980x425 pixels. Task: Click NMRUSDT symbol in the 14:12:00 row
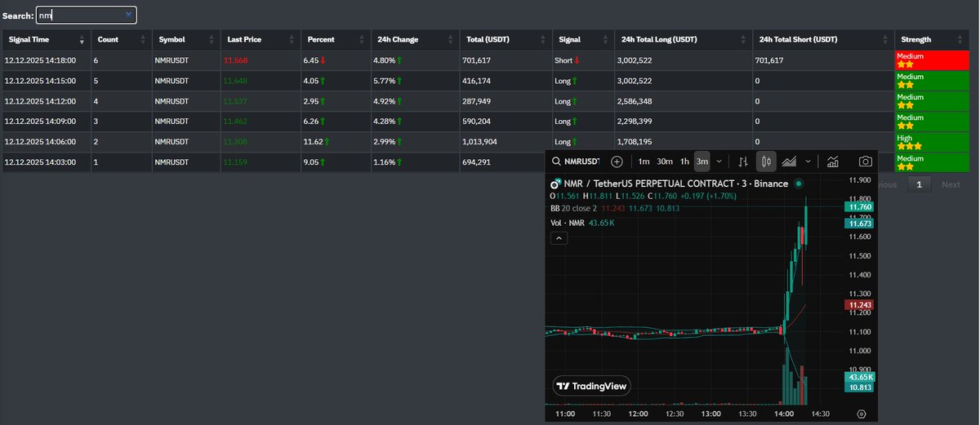(x=173, y=101)
